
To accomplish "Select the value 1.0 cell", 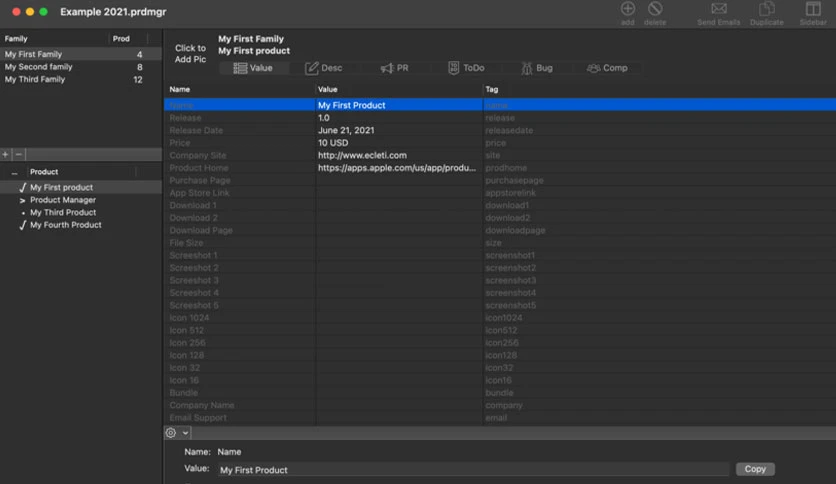I will pos(399,118).
